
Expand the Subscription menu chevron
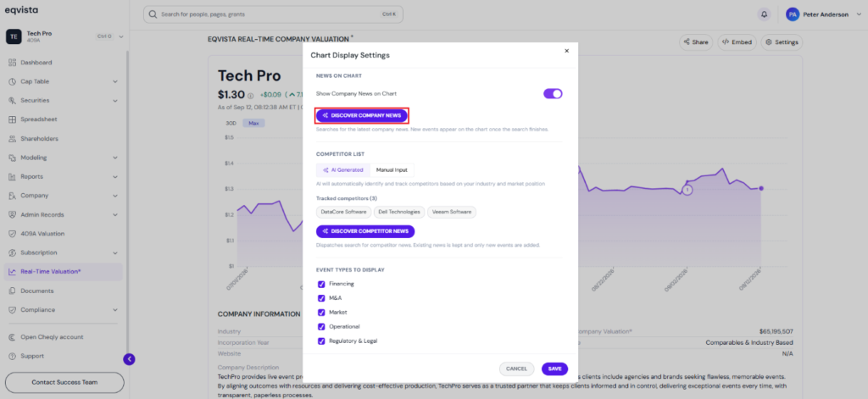(115, 252)
